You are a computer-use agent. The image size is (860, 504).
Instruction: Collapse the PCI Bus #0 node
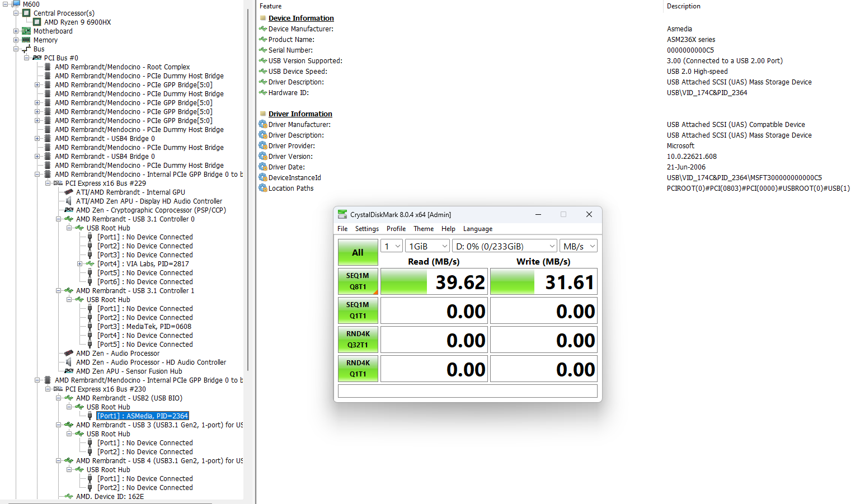point(26,58)
